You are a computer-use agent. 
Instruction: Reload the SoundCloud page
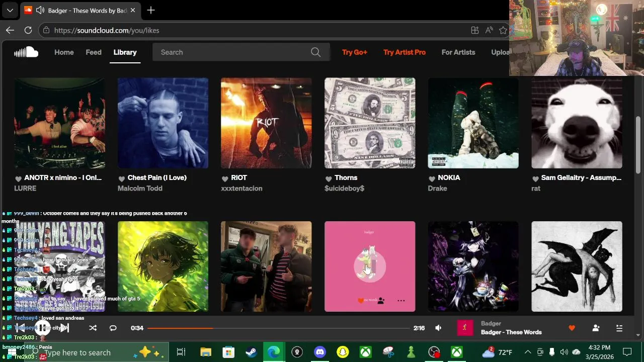(28, 30)
